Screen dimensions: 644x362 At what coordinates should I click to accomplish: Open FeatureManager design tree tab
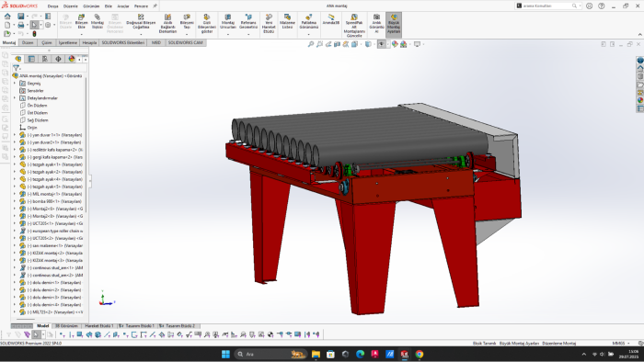18,59
